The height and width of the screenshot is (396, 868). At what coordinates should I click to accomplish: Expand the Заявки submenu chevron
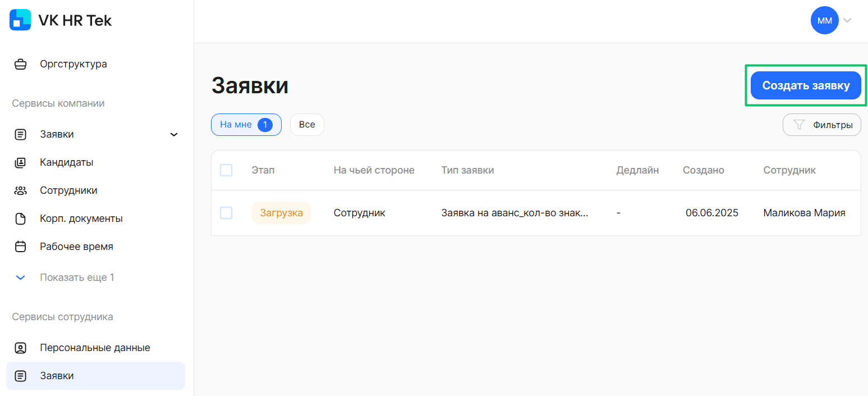point(174,135)
